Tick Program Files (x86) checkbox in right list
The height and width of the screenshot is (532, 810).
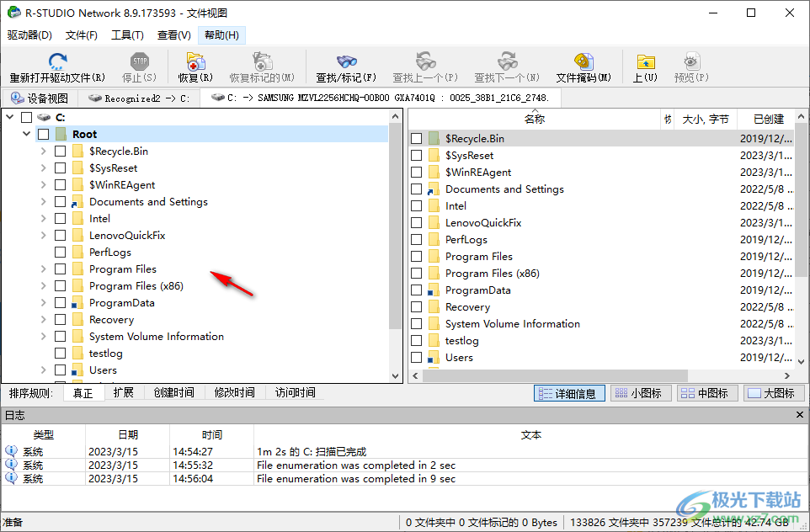pos(416,274)
